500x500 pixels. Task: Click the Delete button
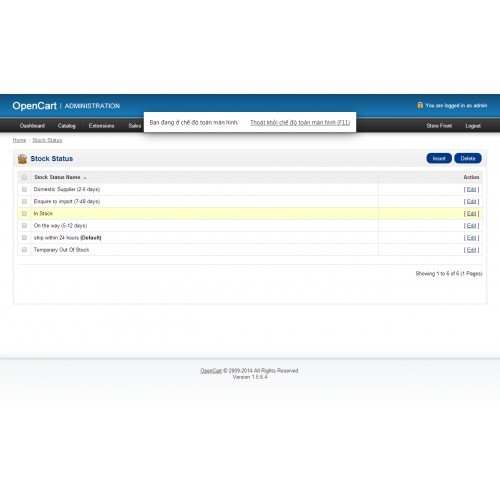tap(468, 158)
